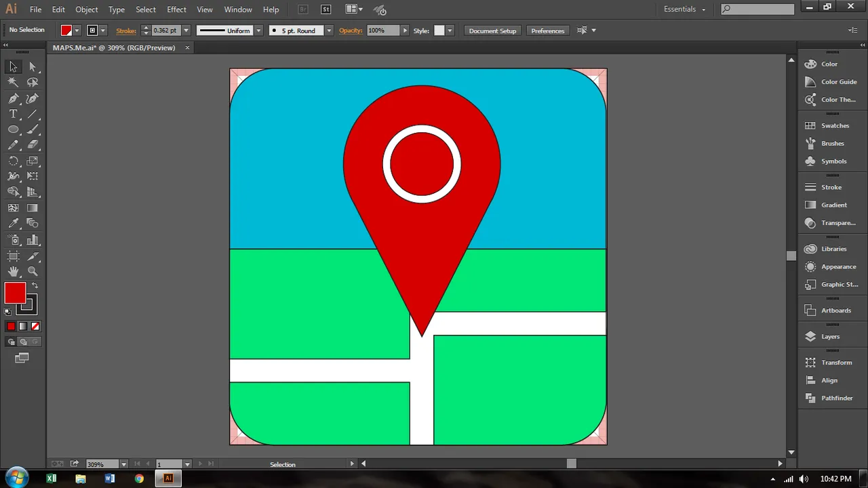Viewport: 868px width, 488px height.
Task: Select the Blend tool
Action: [x=33, y=224]
